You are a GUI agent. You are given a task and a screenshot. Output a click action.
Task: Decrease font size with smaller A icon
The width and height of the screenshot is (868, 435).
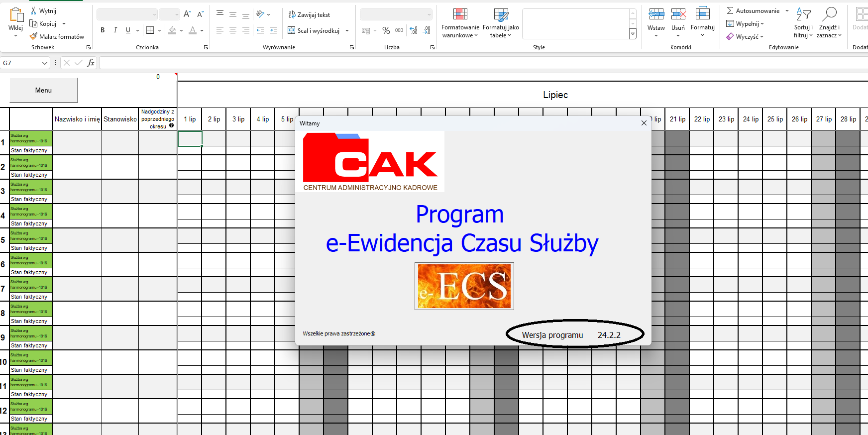200,14
